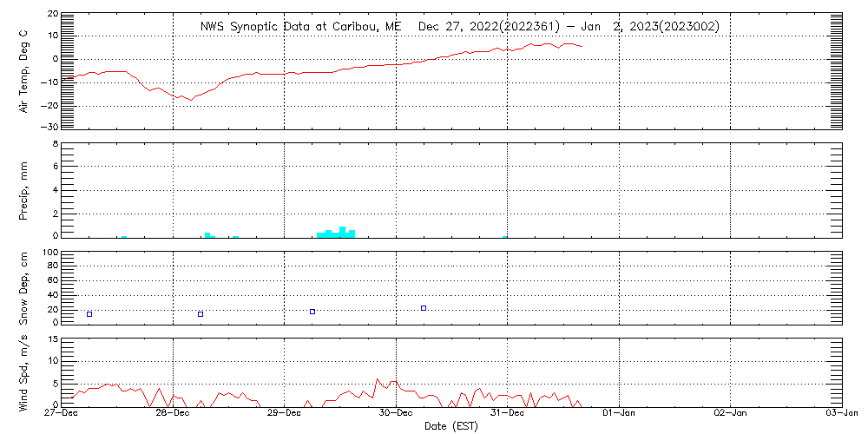Click the 'Air Temp, Deg C' axis label

(23, 71)
